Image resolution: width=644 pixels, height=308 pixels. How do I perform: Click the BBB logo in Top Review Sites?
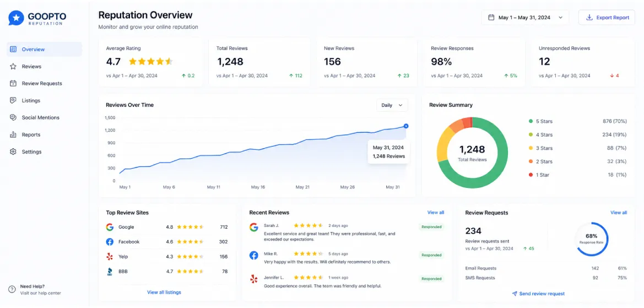click(x=110, y=272)
